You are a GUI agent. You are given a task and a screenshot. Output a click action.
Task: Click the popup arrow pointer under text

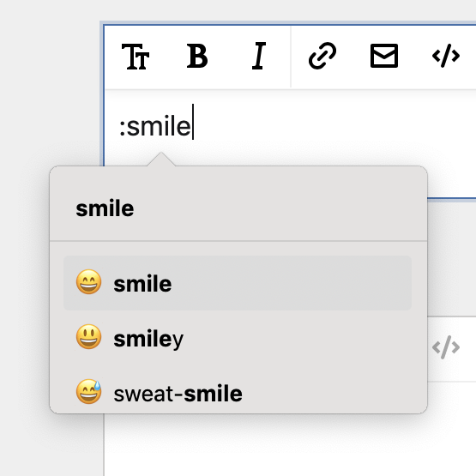pos(161,159)
